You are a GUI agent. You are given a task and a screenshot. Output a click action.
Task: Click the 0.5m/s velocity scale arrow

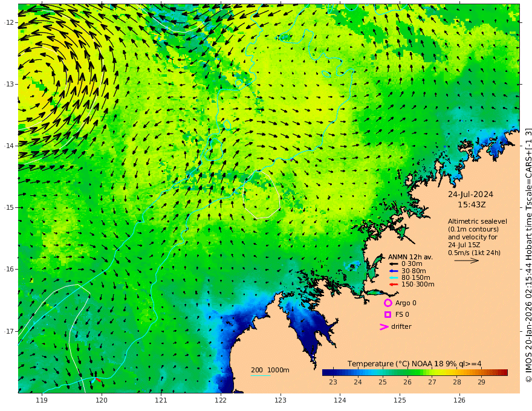(x=467, y=261)
